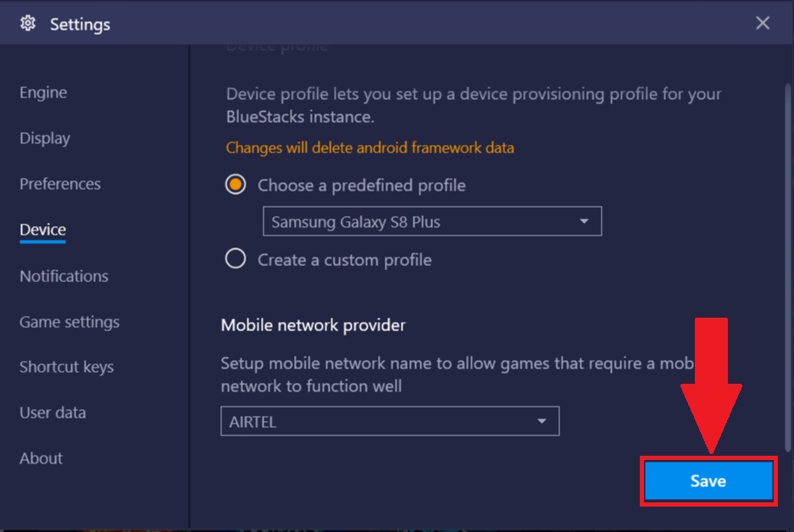The image size is (794, 532).
Task: View Shortcut keys settings
Action: pos(66,367)
